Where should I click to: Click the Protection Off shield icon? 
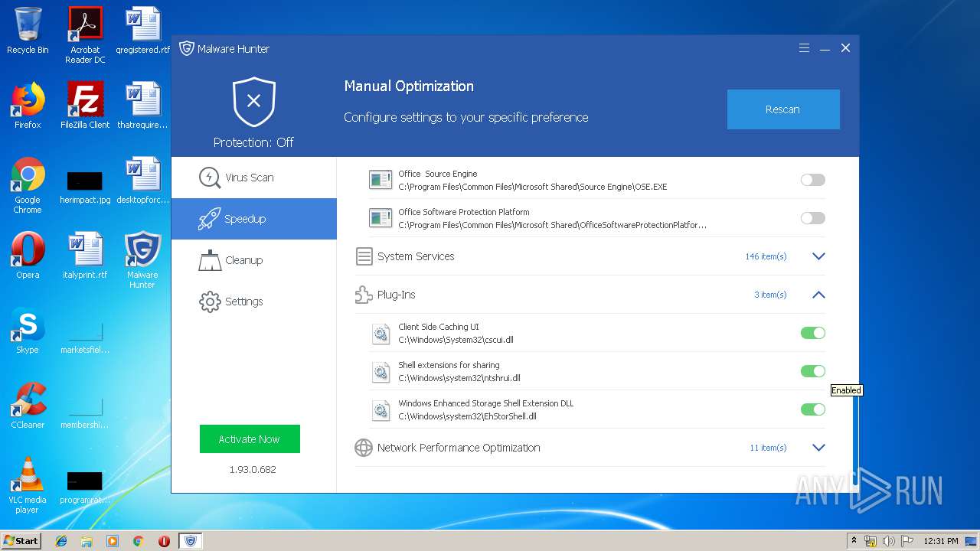tap(254, 101)
